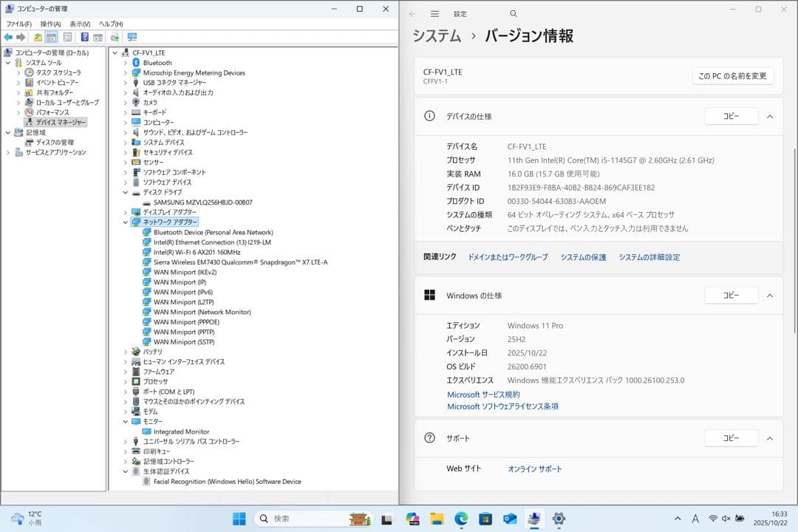
Task: Click the Settings search magnifier icon
Action: point(513,13)
